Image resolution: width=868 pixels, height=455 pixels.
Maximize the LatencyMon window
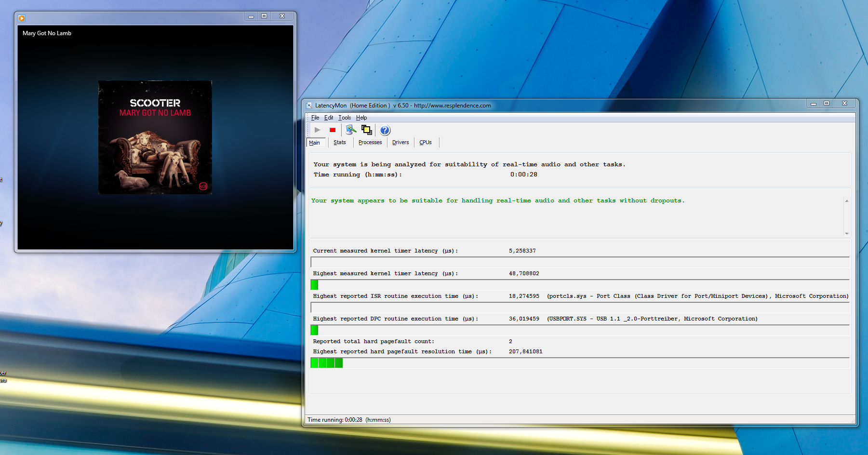(x=827, y=104)
